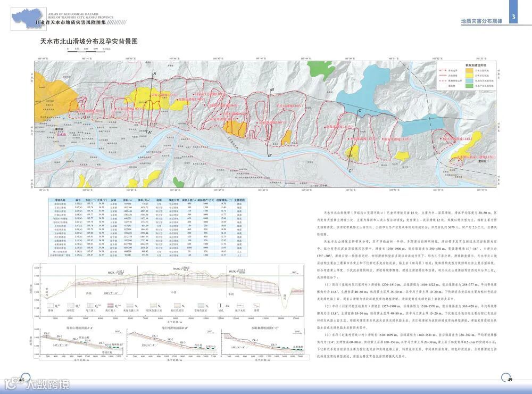
Task: Click the '中段' label in the long profile
Action: pos(173,292)
